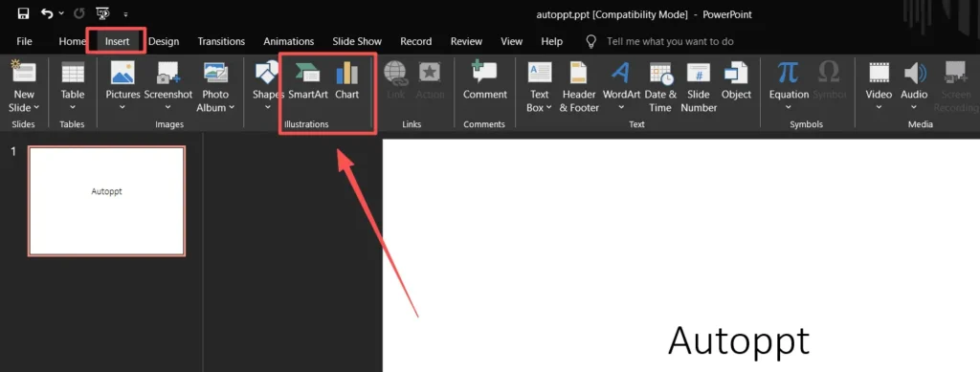Open the Help tab
The width and height of the screenshot is (980, 372).
click(x=552, y=41)
